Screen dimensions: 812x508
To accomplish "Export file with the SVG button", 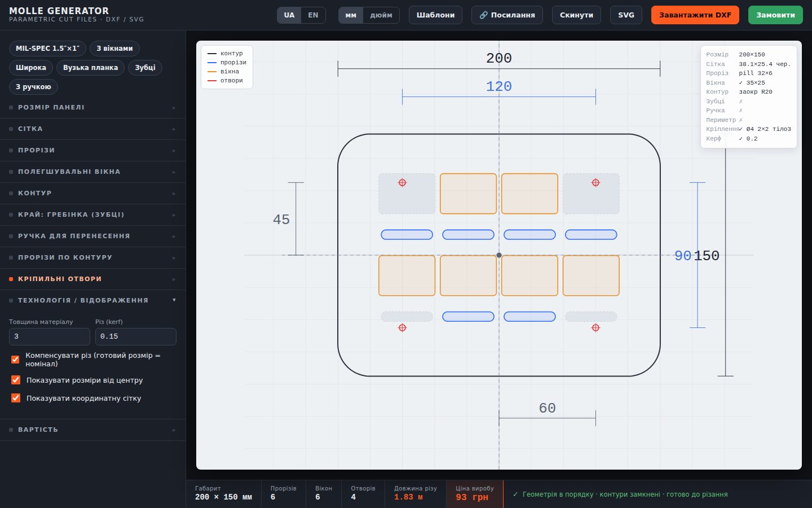I will tap(626, 15).
